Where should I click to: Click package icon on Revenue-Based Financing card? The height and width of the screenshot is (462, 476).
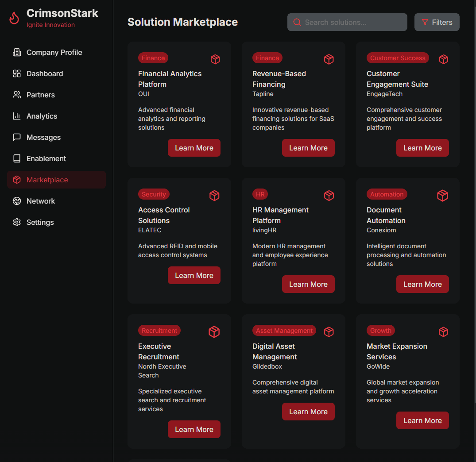click(x=329, y=59)
